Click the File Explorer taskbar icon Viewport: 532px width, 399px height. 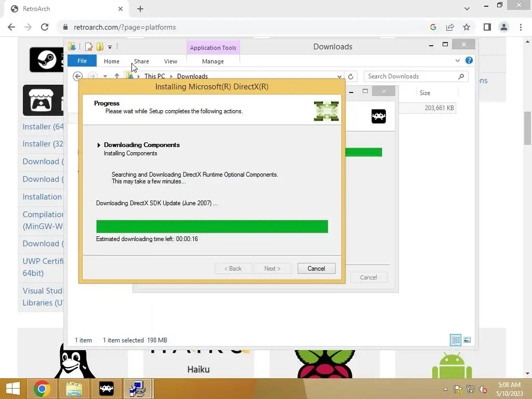(74, 389)
